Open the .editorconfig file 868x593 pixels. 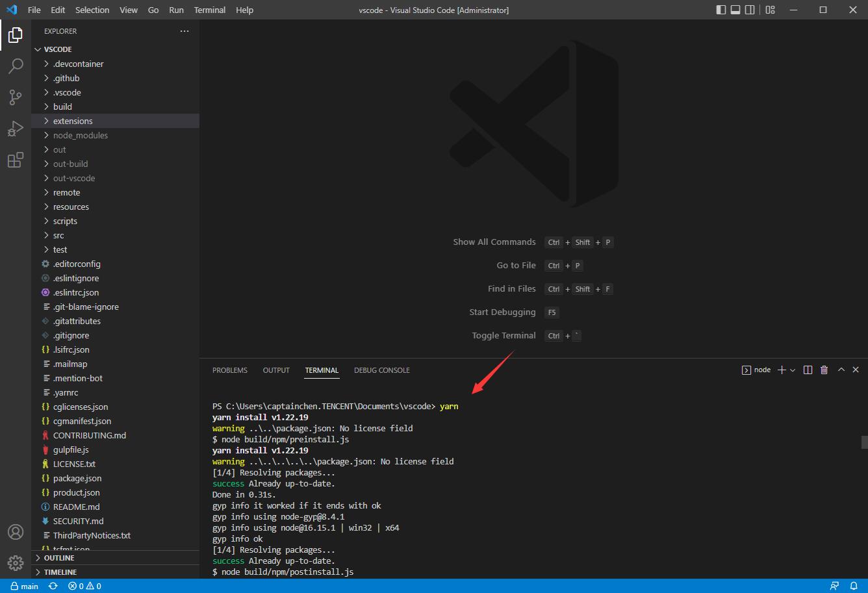coord(115,264)
